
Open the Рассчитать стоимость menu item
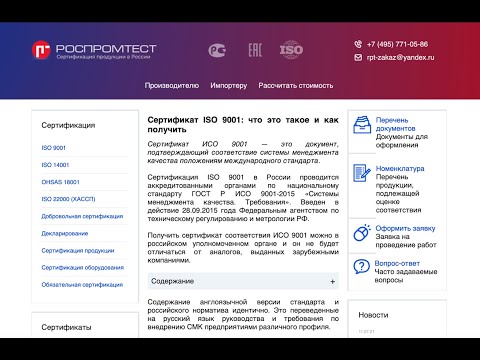coord(296,86)
